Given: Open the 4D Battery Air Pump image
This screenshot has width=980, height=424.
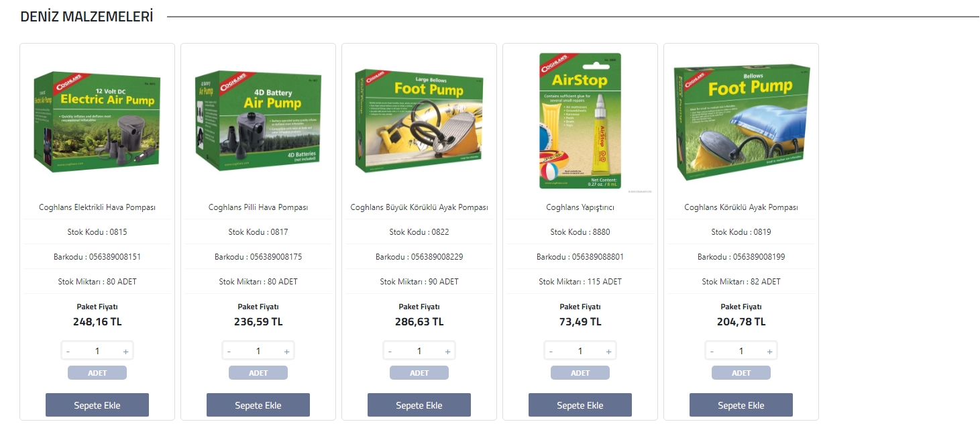Looking at the screenshot, I should [x=258, y=122].
